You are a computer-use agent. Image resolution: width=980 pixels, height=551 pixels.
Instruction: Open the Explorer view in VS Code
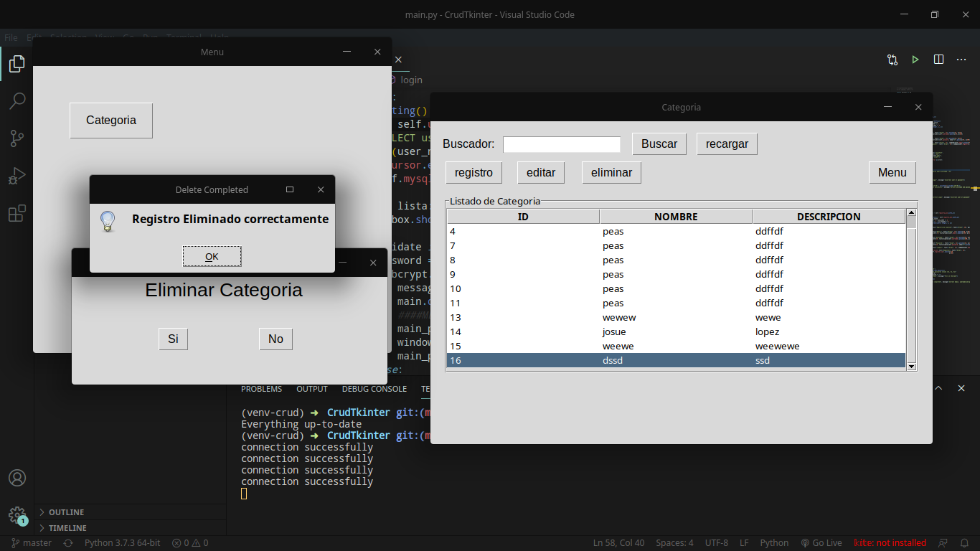(x=17, y=64)
